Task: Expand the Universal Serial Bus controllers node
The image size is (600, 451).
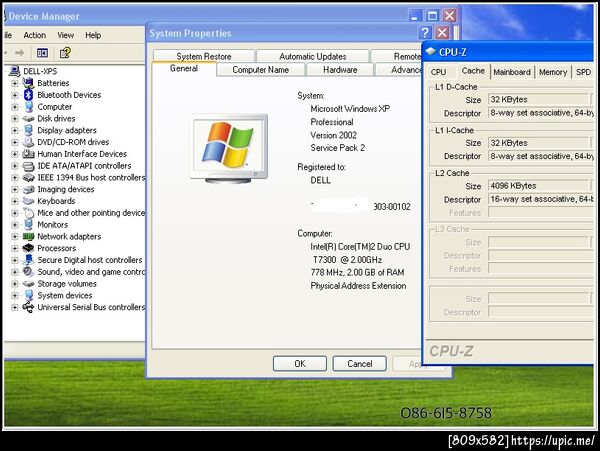Action: tap(15, 307)
